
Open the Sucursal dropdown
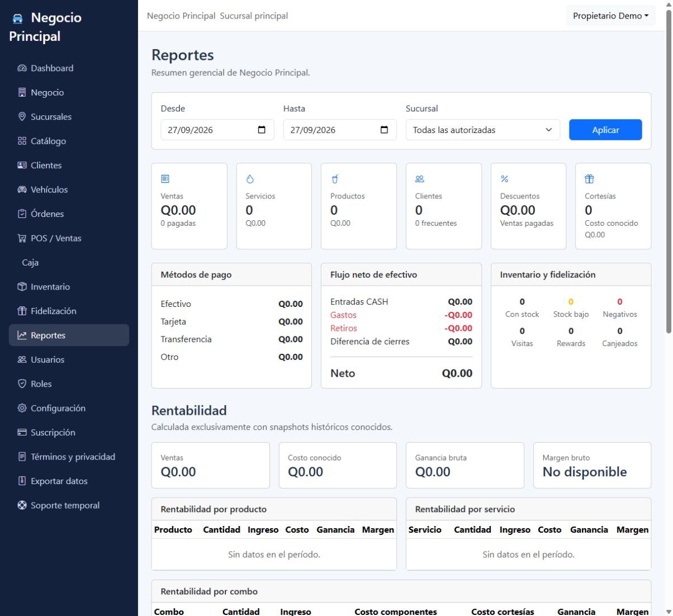click(x=483, y=130)
